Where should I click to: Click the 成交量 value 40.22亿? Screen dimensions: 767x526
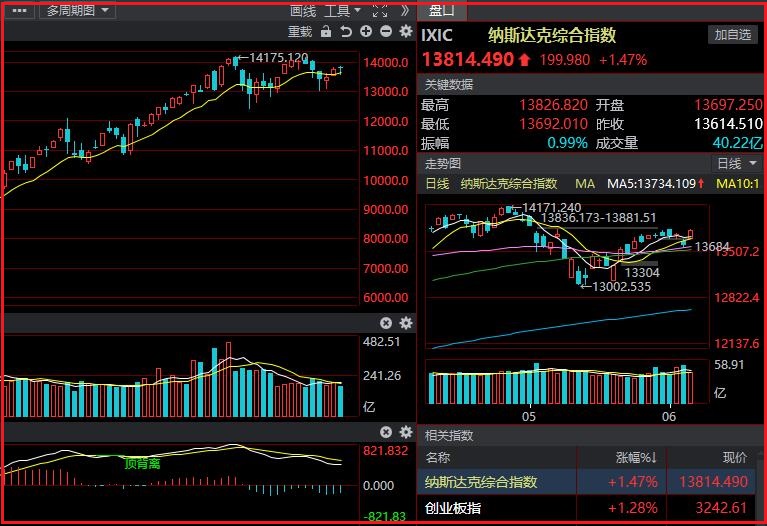click(x=737, y=143)
